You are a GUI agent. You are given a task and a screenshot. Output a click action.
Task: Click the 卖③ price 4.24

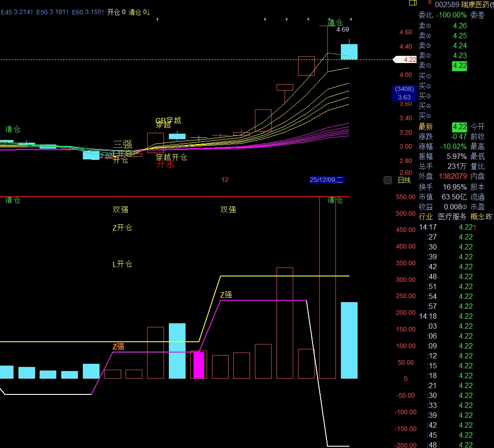(460, 45)
